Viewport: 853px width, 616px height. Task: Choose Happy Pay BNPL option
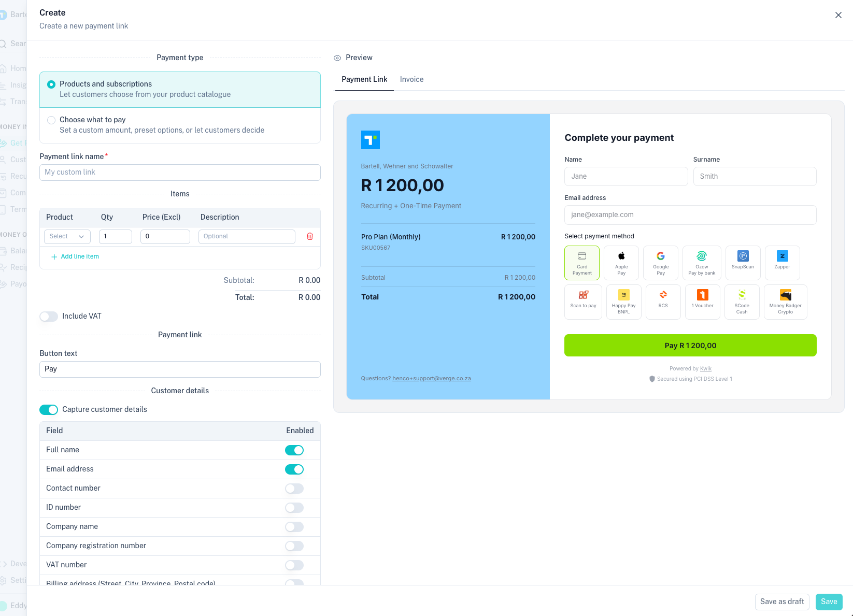pos(624,302)
